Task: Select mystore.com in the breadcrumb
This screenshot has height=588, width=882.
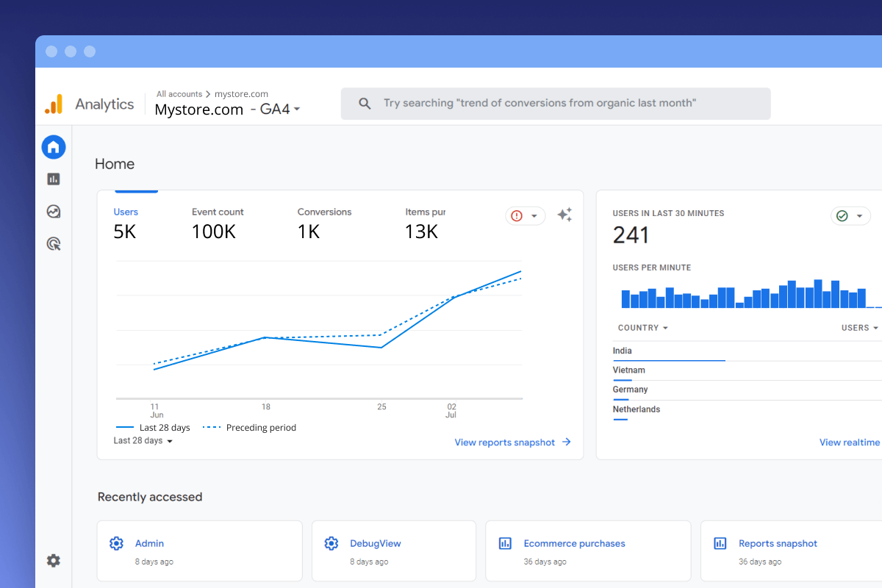Action: [x=242, y=93]
